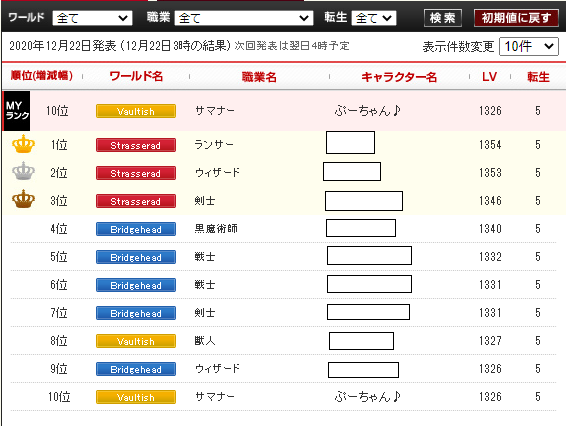Click level value 1353

point(490,173)
